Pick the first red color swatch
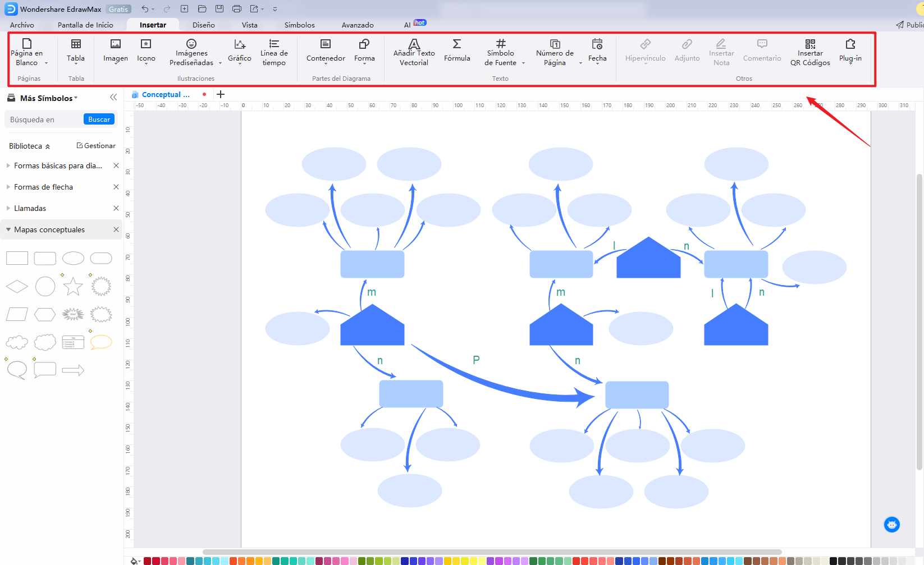The image size is (924, 565). (x=147, y=561)
